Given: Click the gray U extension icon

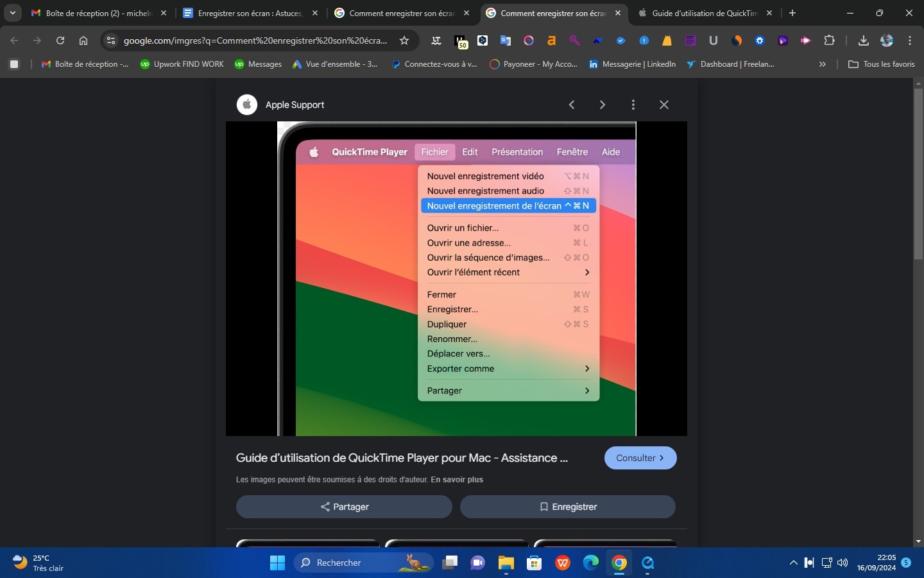Looking at the screenshot, I should [713, 40].
